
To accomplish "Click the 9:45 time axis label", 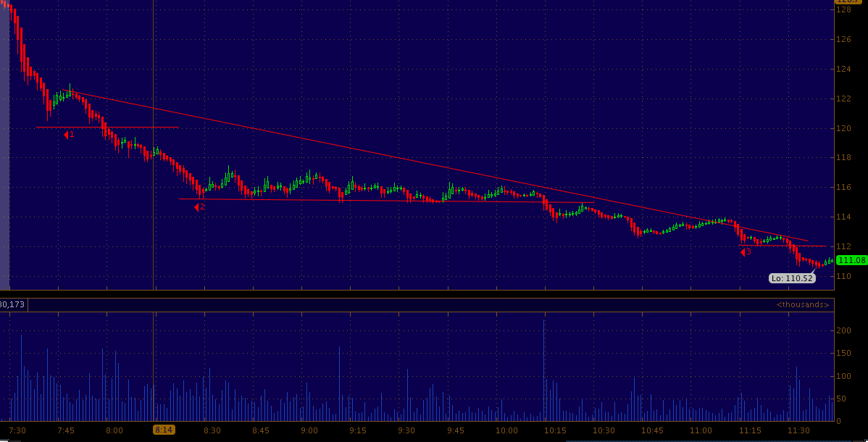I will pos(456,430).
